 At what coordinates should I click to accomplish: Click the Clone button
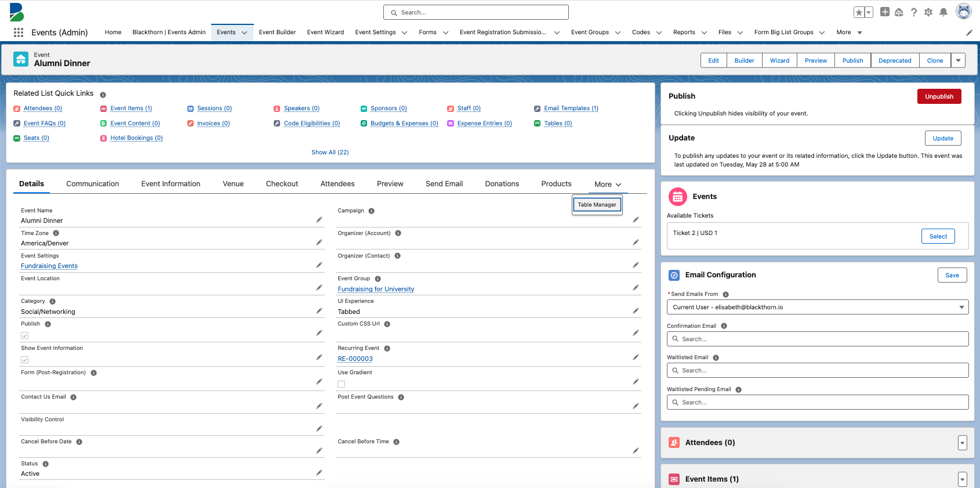click(x=935, y=60)
